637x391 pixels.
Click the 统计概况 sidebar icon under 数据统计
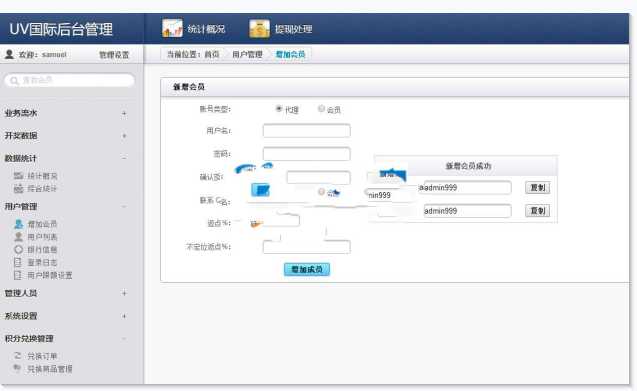pos(18,176)
